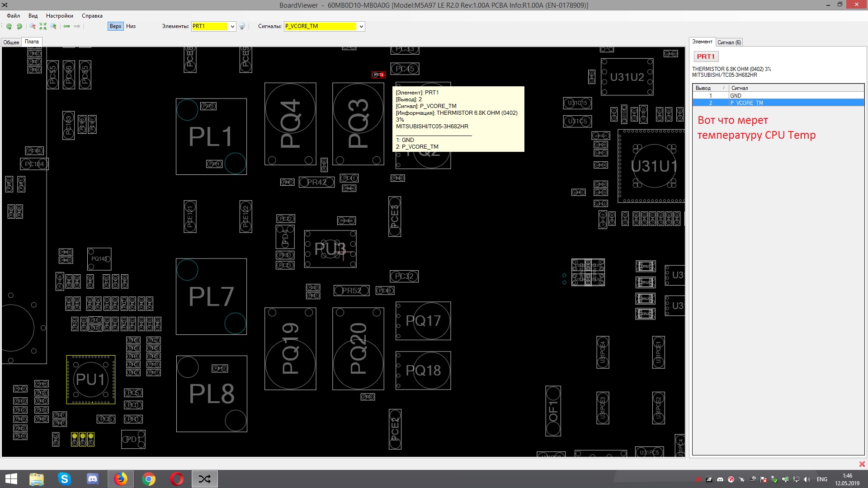Click the green back arrow icon

(x=66, y=26)
